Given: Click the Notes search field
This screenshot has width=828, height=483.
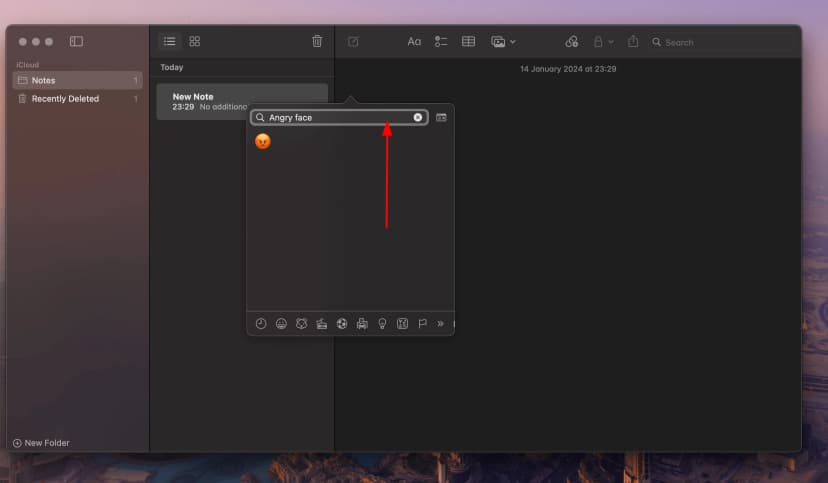Looking at the screenshot, I should coord(721,42).
